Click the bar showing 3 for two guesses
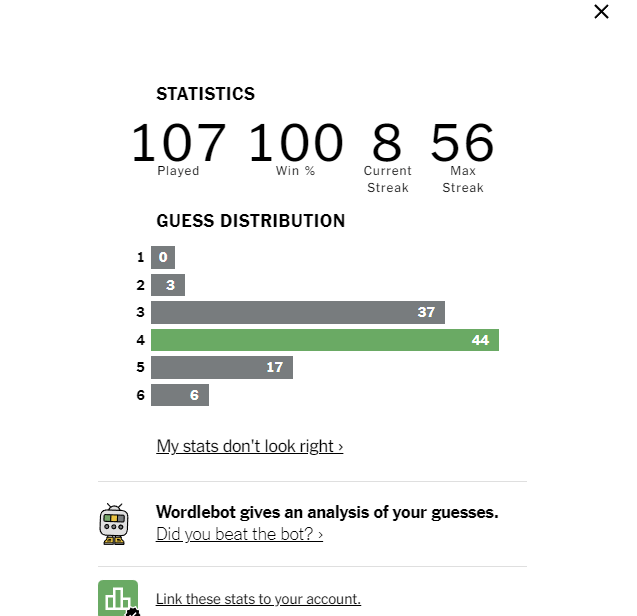Image resolution: width=637 pixels, height=616 pixels. click(168, 285)
